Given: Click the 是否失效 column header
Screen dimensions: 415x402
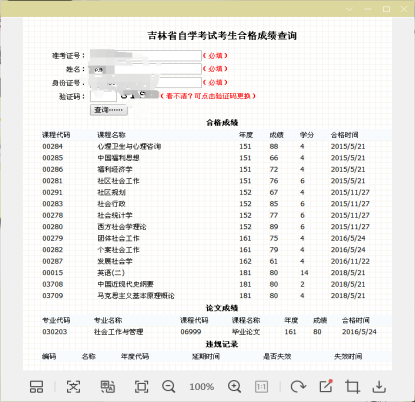Looking at the screenshot, I should [277, 356].
